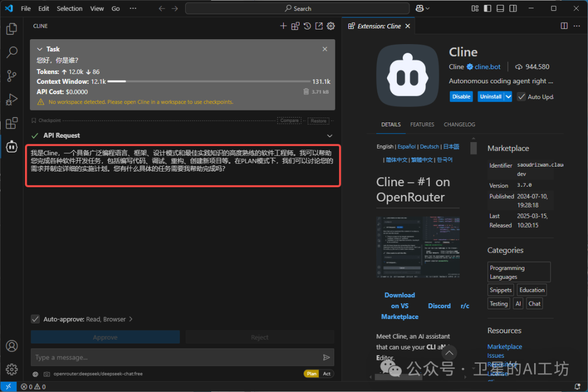Open Run and Debug in the activity bar

tap(11, 99)
